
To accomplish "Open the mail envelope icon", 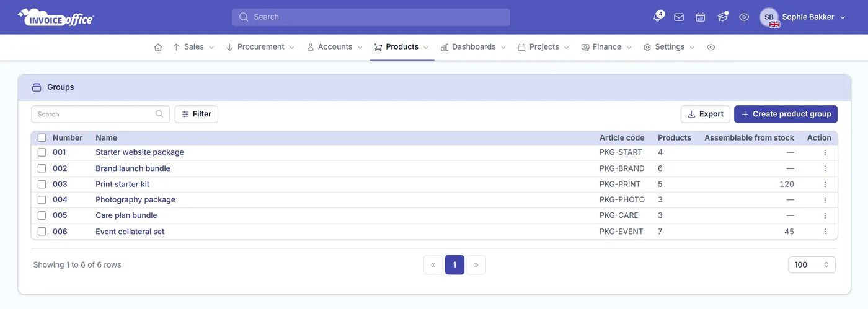I will tap(679, 17).
